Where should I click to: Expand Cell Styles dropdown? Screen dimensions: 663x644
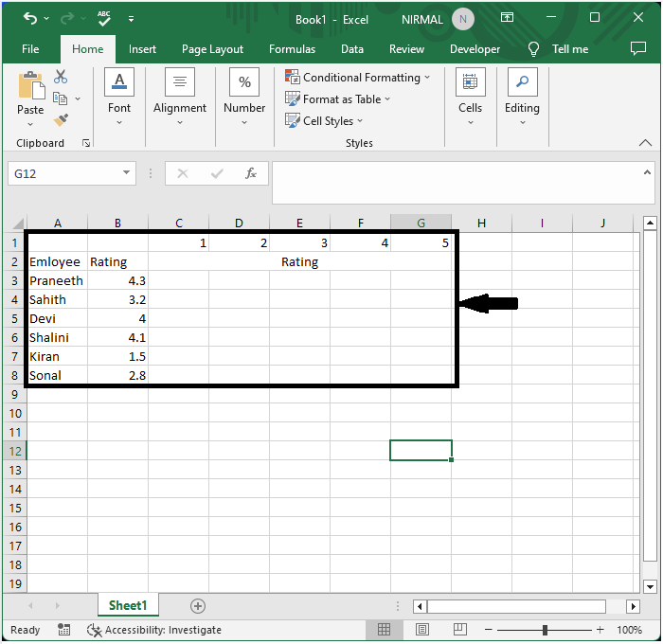360,121
